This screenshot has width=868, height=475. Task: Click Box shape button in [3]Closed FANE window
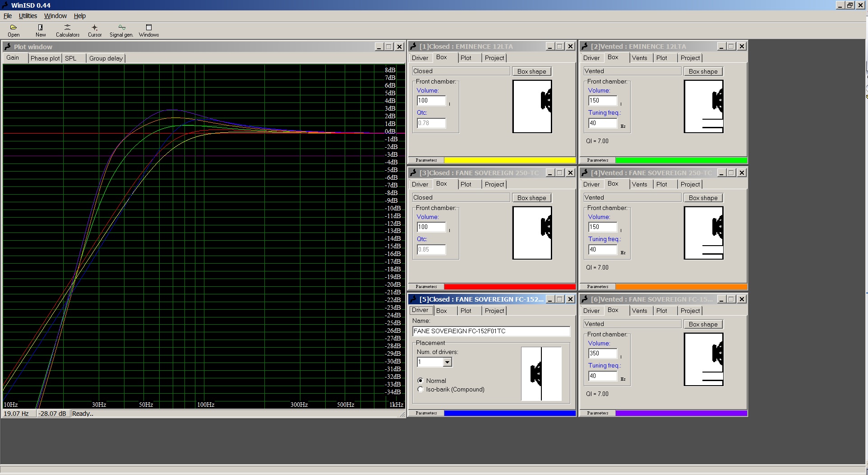pos(531,198)
